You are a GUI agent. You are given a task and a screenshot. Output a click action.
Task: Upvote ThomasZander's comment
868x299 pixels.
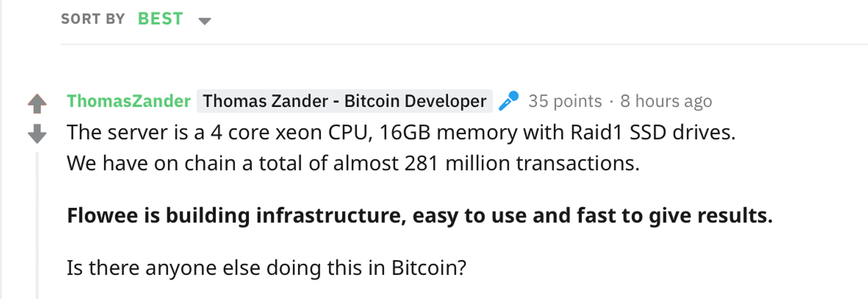(37, 104)
